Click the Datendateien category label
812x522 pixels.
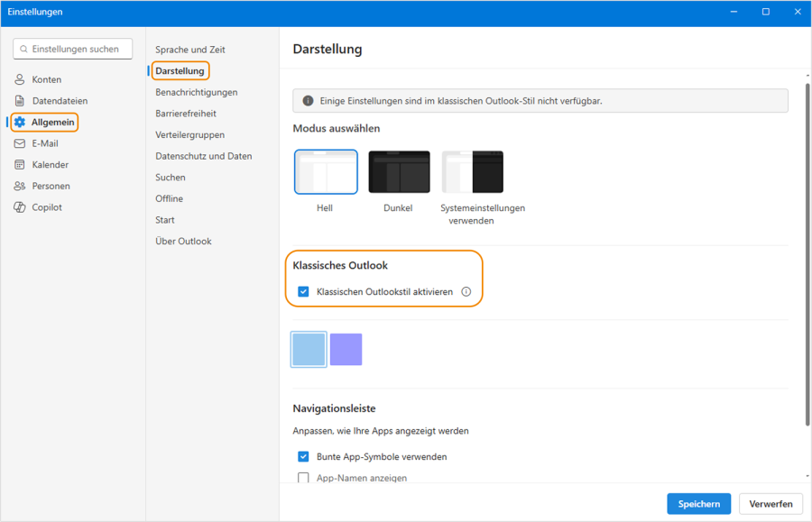tap(60, 101)
